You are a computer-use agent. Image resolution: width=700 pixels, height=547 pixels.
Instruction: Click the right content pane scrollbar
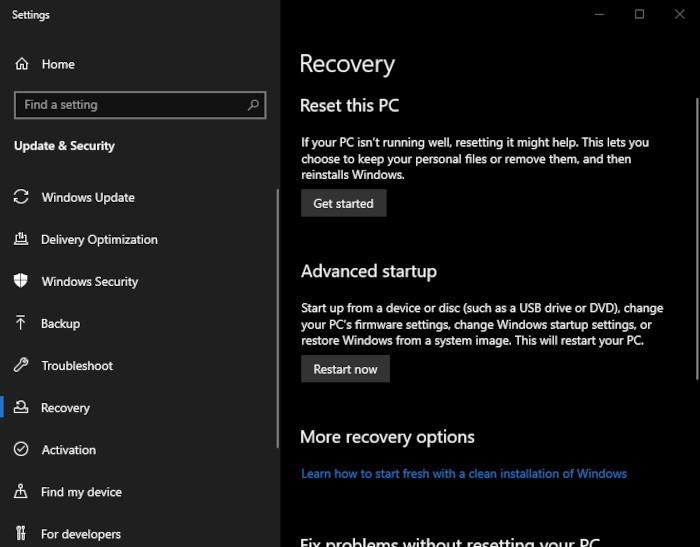[x=697, y=239]
